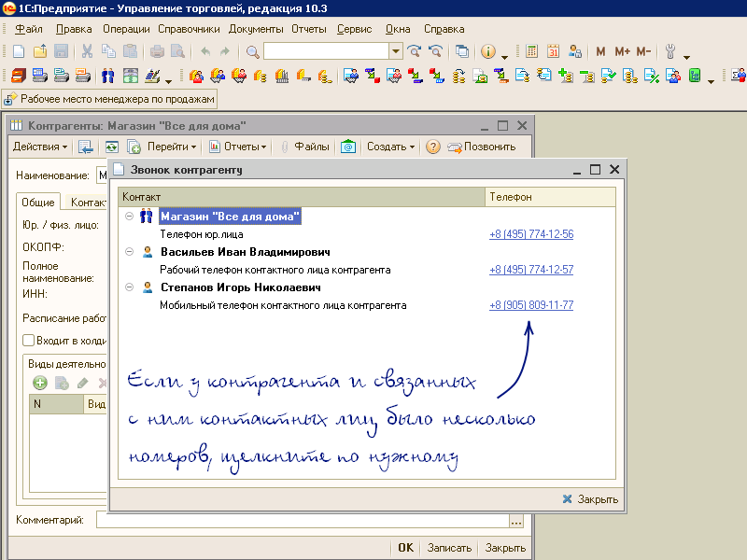Click the Телефон column header
This screenshot has width=747, height=560.
pos(550,197)
